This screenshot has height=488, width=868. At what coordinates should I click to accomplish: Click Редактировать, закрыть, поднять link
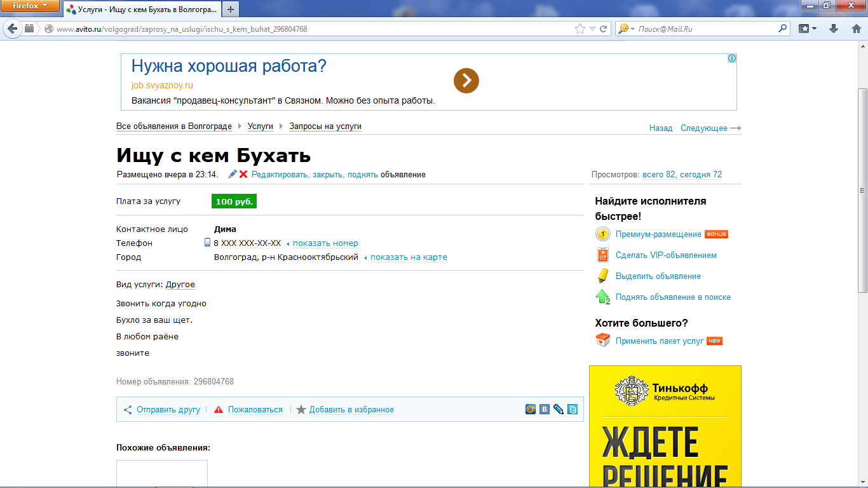[315, 175]
